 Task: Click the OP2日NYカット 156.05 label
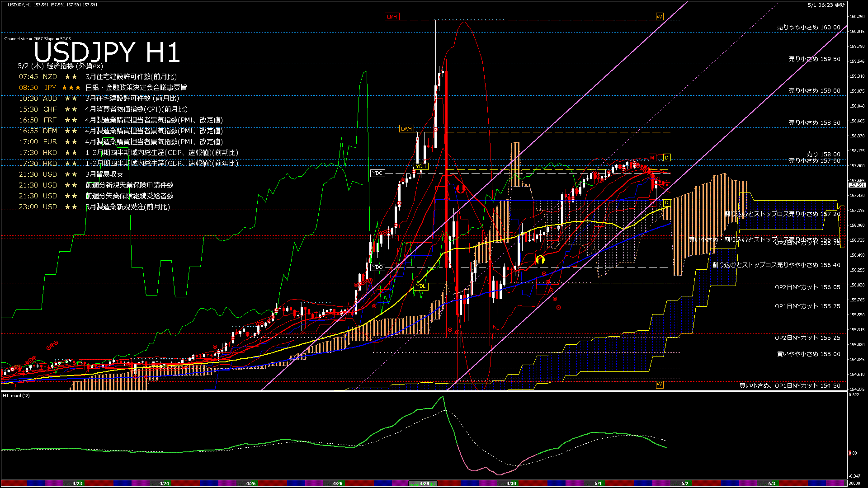click(x=807, y=287)
